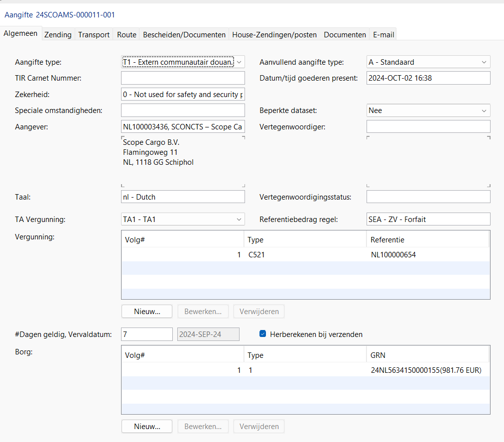Open the Transport tab
The height and width of the screenshot is (442, 504).
click(94, 35)
